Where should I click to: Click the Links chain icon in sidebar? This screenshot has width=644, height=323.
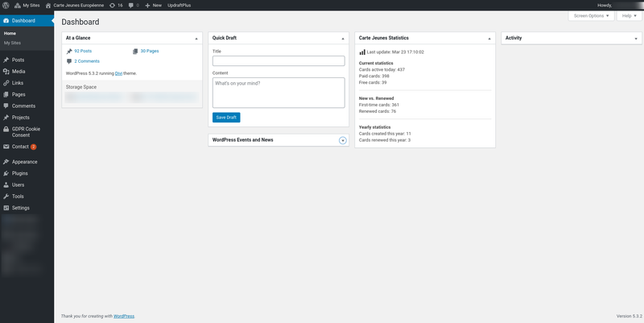click(6, 83)
